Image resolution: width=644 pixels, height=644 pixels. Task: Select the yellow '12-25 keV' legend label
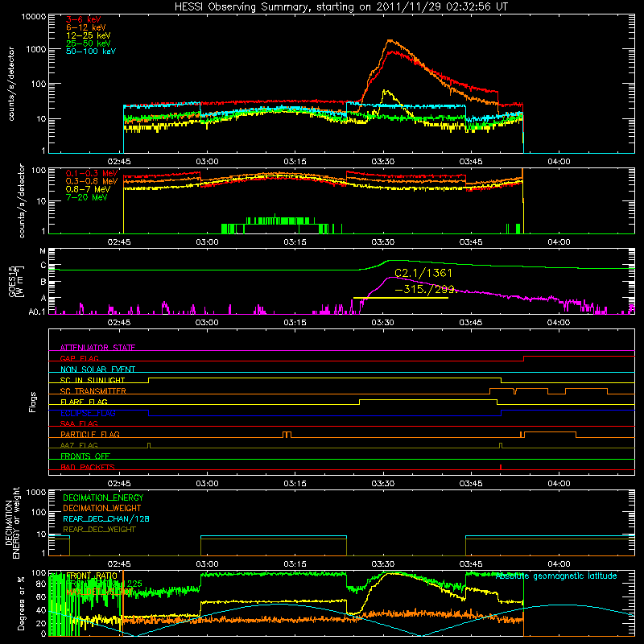(x=89, y=35)
